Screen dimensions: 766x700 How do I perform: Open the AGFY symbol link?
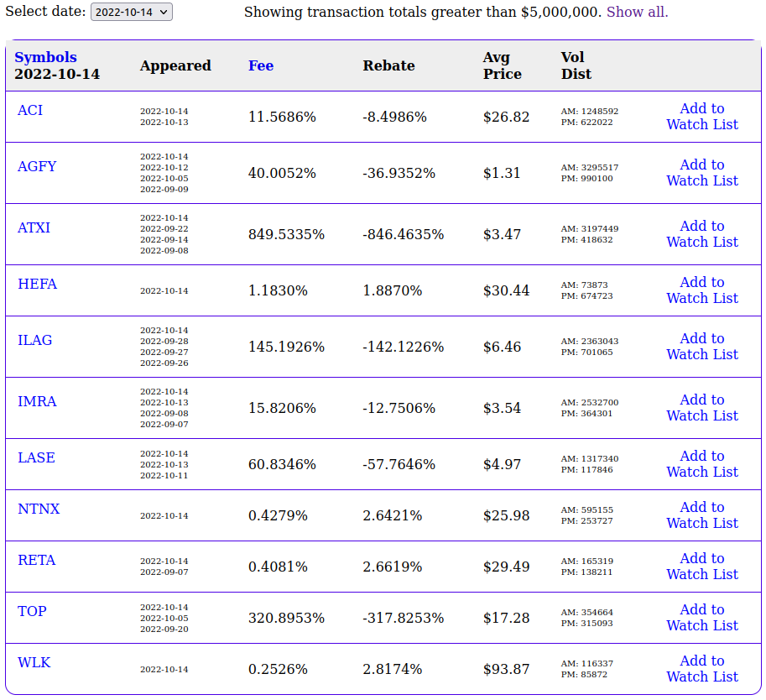coord(37,166)
